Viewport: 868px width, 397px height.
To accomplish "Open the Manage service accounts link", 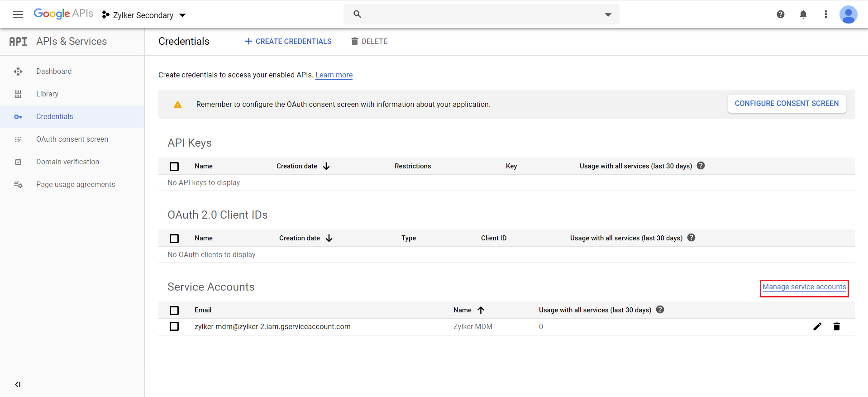I will point(804,287).
